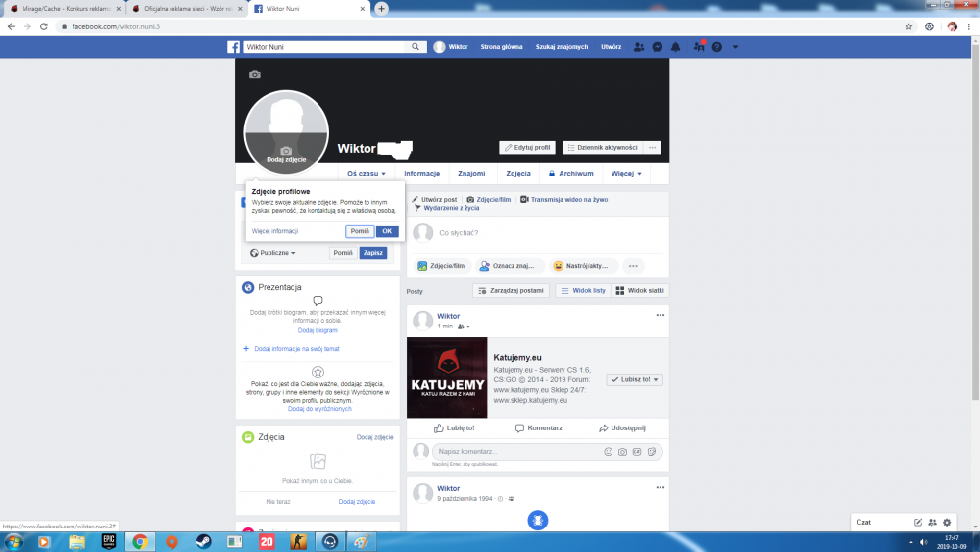Image resolution: width=980 pixels, height=552 pixels.
Task: Click Zarządzaj postami button
Action: [x=512, y=290]
